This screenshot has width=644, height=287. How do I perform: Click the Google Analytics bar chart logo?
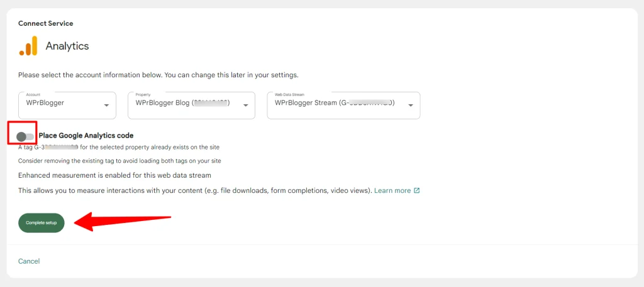(28, 45)
